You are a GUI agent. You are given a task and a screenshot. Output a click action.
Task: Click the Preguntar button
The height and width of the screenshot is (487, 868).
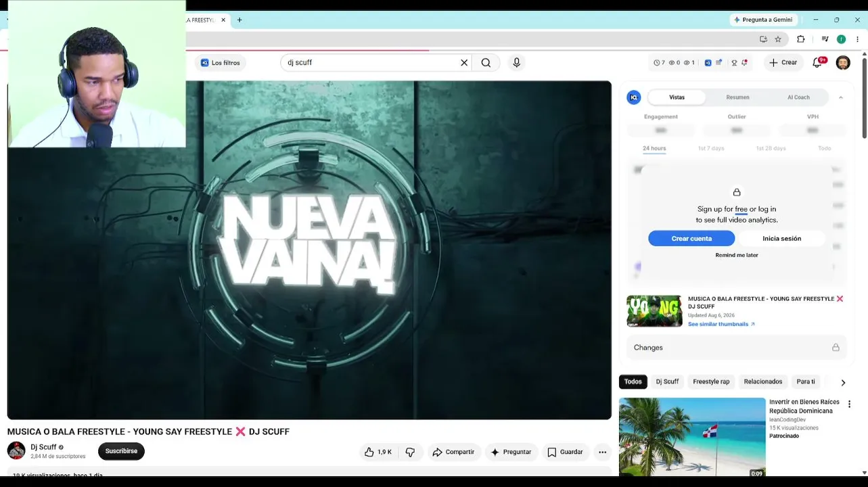pos(511,452)
